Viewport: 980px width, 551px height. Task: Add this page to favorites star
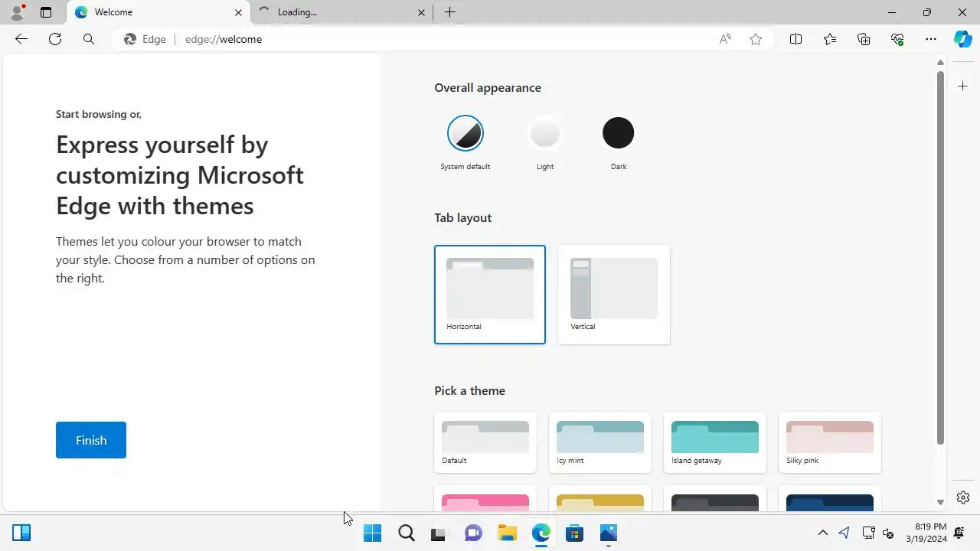tap(756, 39)
